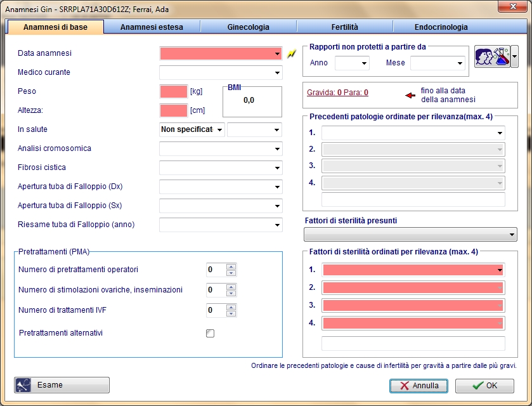Open the Data anamnesi date dropdown
Screen dimensions: 532x406
pyautogui.click(x=277, y=54)
